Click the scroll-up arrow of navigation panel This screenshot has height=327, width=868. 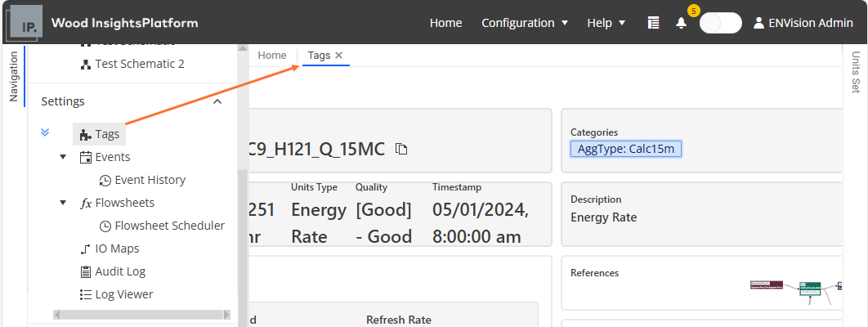(x=243, y=48)
